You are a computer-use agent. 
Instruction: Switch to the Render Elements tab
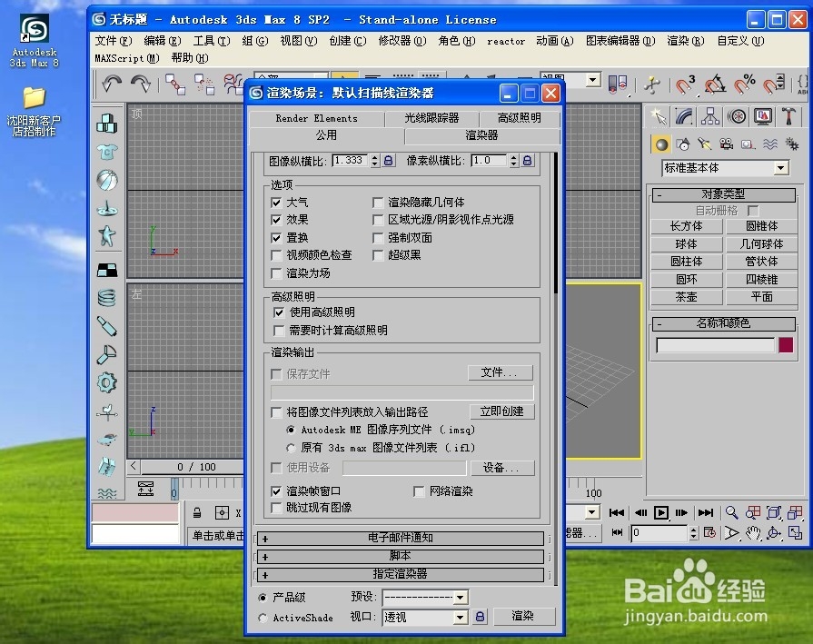(x=316, y=118)
